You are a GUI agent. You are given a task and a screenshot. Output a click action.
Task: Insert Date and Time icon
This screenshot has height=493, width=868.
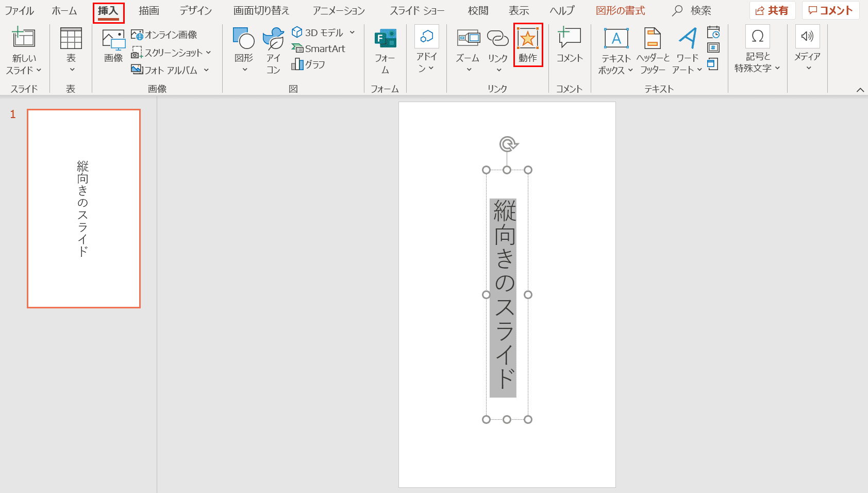click(x=713, y=32)
